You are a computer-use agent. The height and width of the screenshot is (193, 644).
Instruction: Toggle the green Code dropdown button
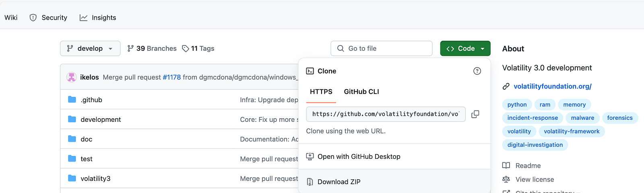465,48
